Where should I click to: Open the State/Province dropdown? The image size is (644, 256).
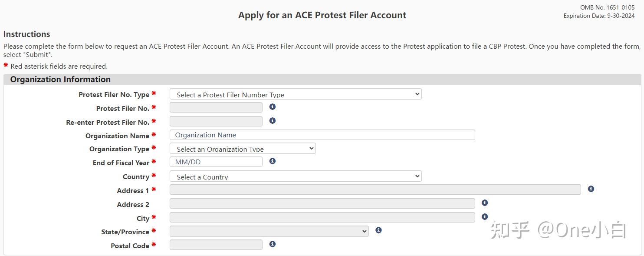click(x=269, y=231)
